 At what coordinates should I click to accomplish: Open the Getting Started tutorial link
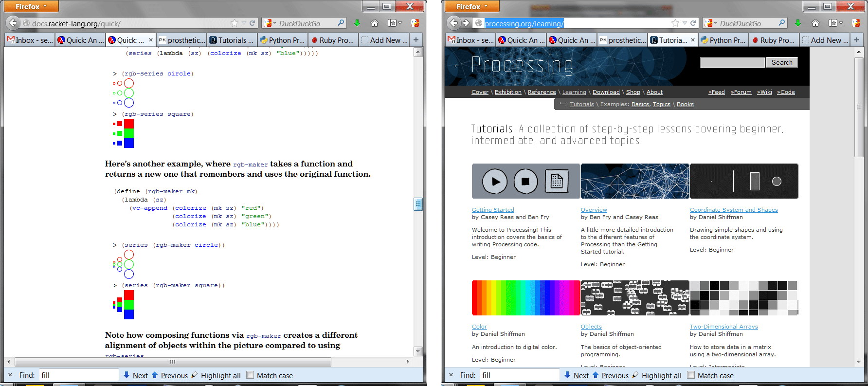tap(493, 210)
